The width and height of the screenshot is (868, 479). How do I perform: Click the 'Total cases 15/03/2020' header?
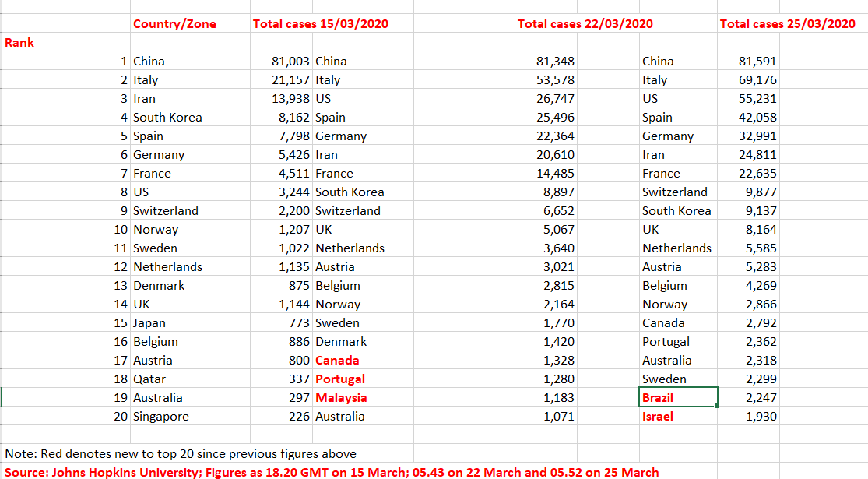pos(321,24)
